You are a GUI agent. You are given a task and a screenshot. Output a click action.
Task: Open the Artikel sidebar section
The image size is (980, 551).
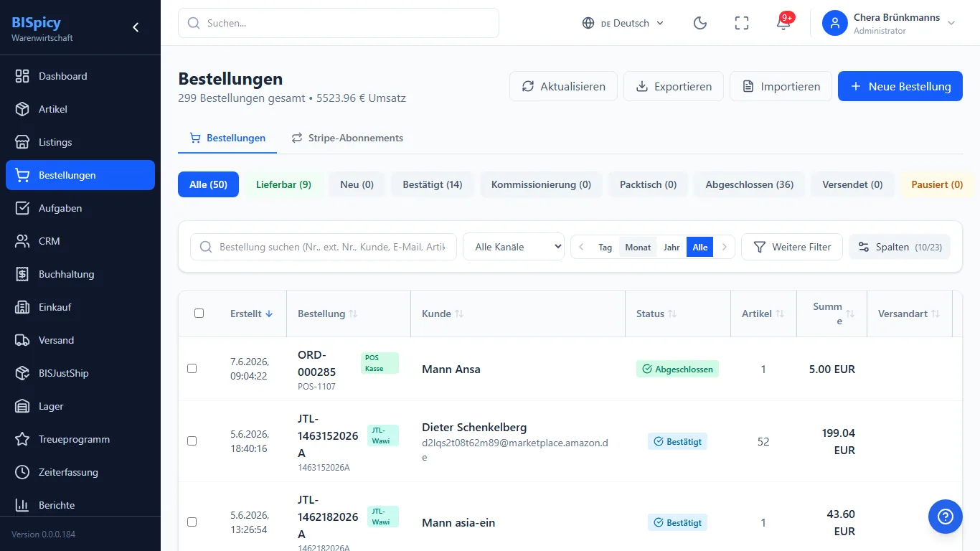[80, 109]
